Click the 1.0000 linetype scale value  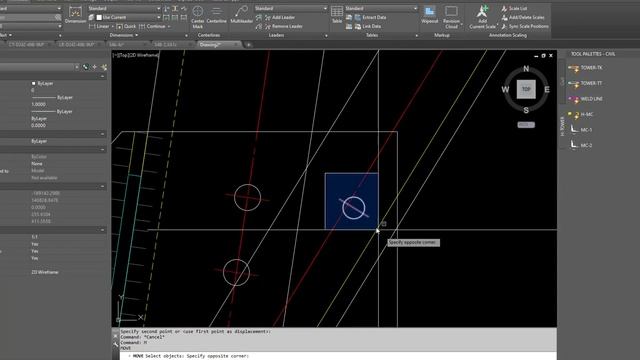38,104
